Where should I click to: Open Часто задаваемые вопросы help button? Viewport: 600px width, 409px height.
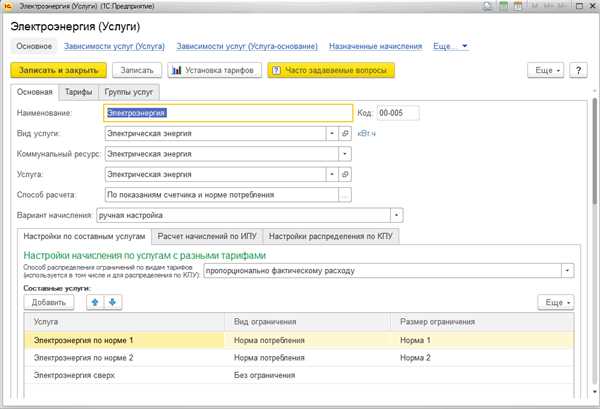(x=331, y=70)
